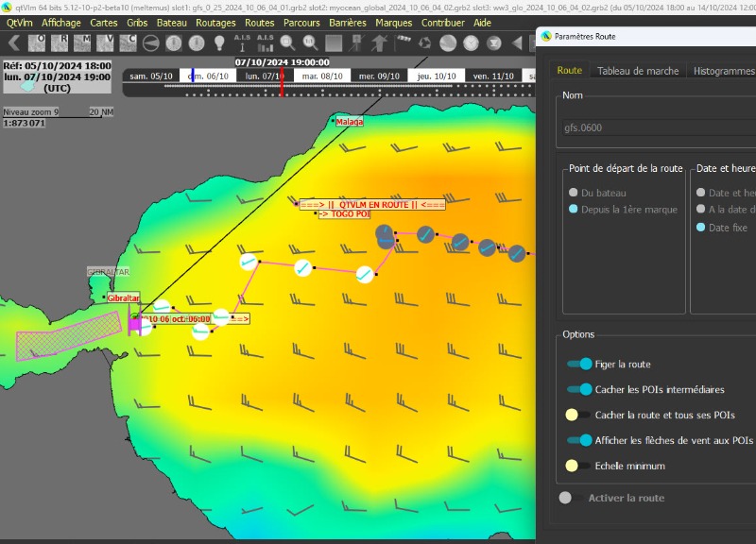Toggle the C chart layer icon
Image resolution: width=756 pixels, height=544 pixels.
pyautogui.click(x=128, y=43)
